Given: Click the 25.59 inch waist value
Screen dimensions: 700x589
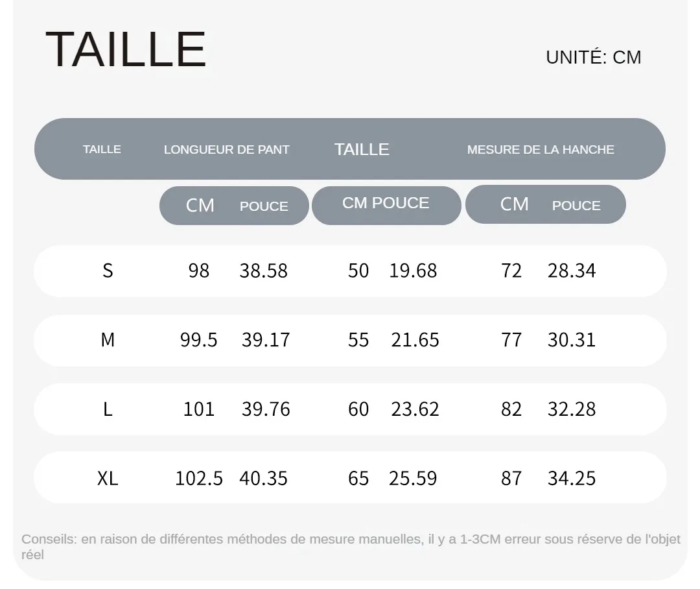Looking at the screenshot, I should (x=412, y=478).
